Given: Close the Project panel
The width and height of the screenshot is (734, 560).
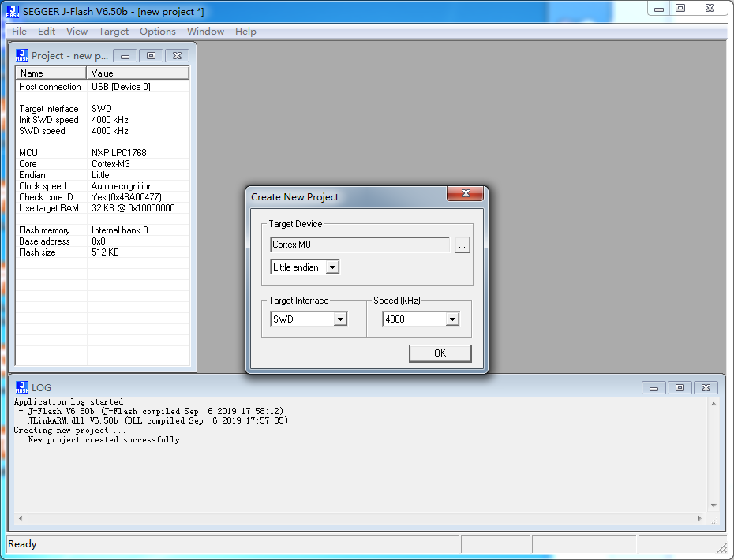Looking at the screenshot, I should pos(177,56).
